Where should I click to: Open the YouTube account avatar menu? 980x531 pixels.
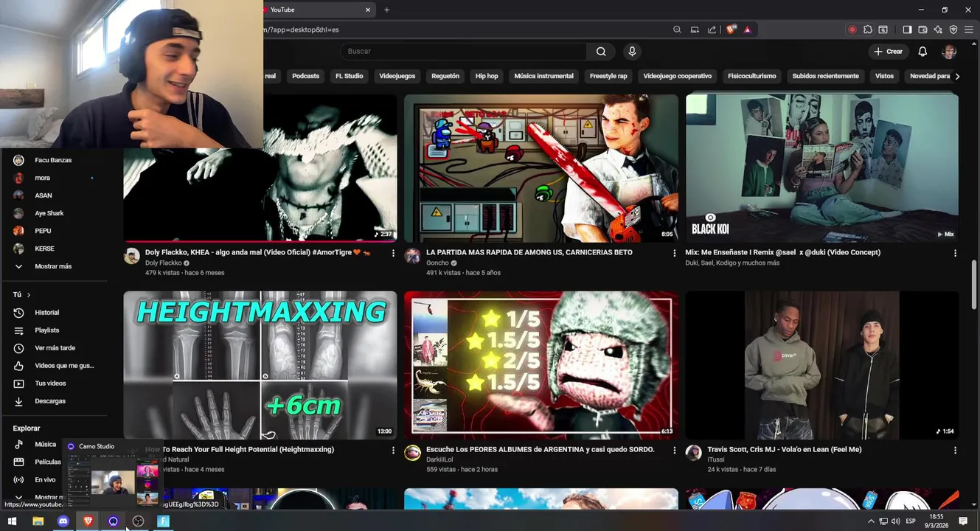pos(949,52)
